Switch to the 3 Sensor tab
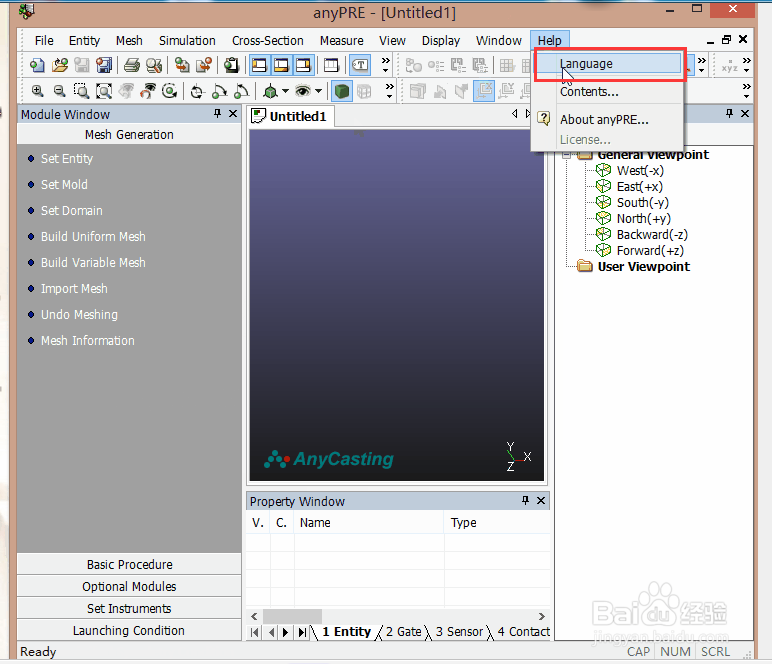 [459, 632]
